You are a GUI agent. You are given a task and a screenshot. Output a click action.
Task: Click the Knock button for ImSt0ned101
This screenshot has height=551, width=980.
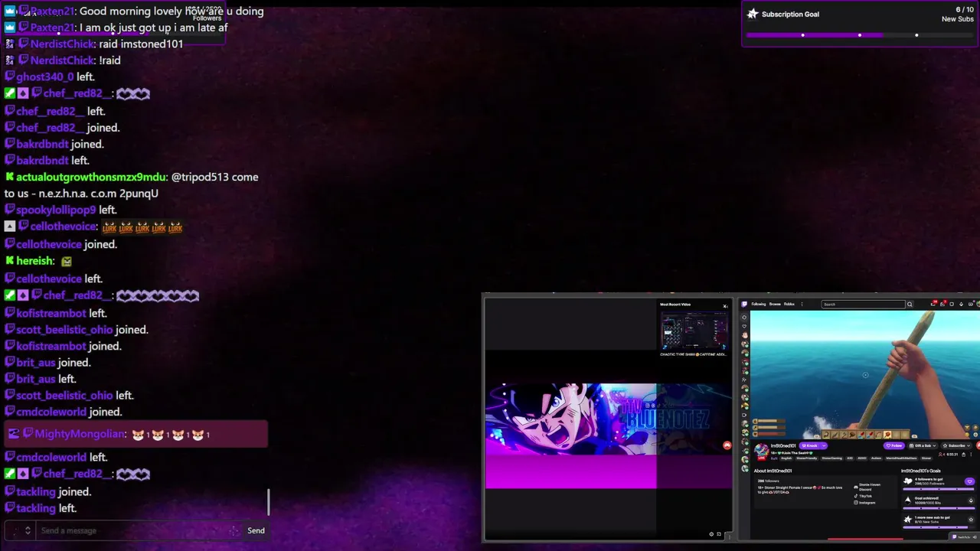pos(809,445)
